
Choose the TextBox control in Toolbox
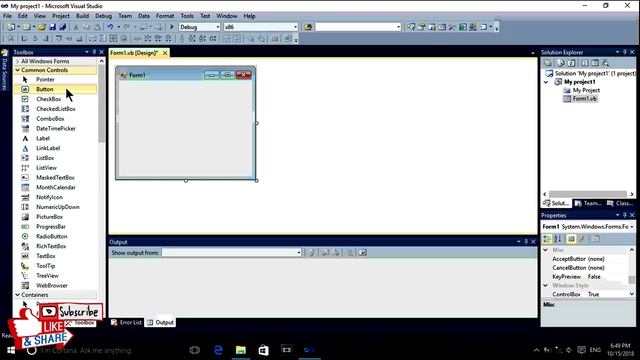coord(56,256)
